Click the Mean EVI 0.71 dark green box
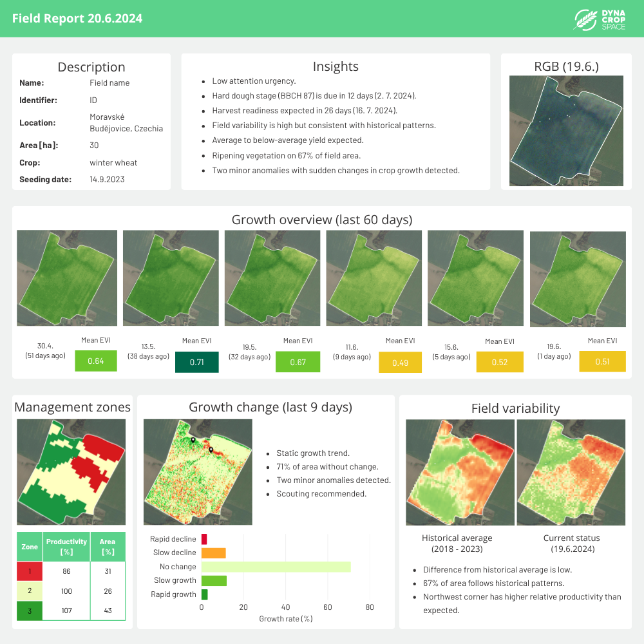This screenshot has width=644, height=644. (x=196, y=362)
